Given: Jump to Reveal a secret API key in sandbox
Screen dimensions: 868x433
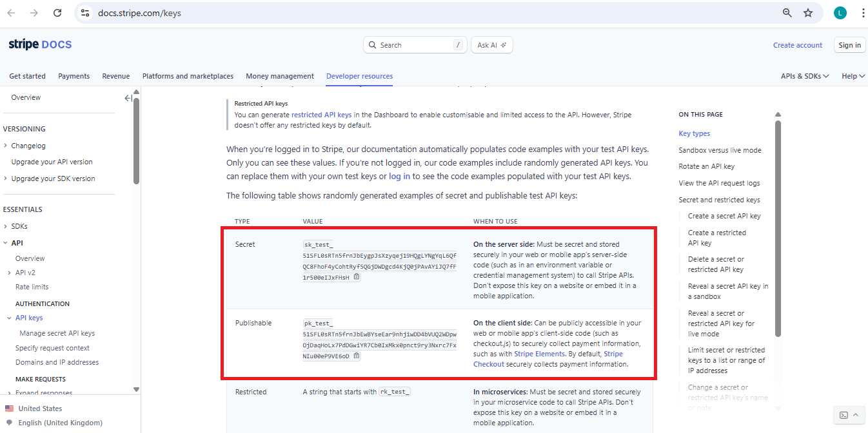Looking at the screenshot, I should [728, 291].
